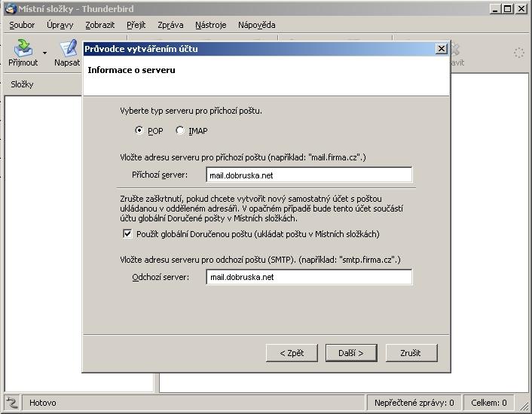Expand the Přijmout dropdown arrow

coord(44,53)
